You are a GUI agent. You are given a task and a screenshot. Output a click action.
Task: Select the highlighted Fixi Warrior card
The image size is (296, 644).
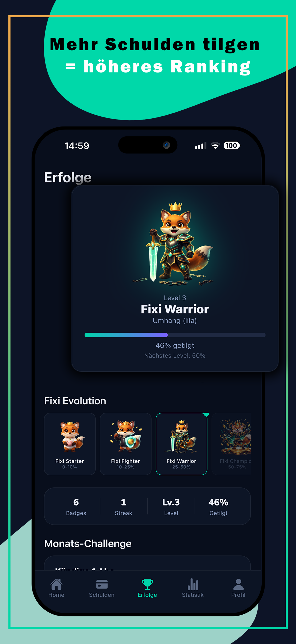tap(181, 444)
